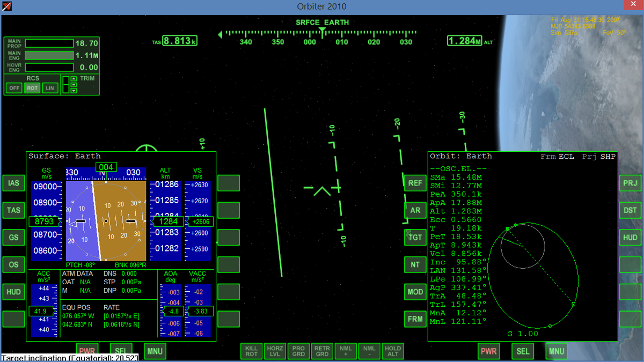The height and width of the screenshot is (362, 644).
Task: Toggle KILL ROT navmode
Action: 251,351
